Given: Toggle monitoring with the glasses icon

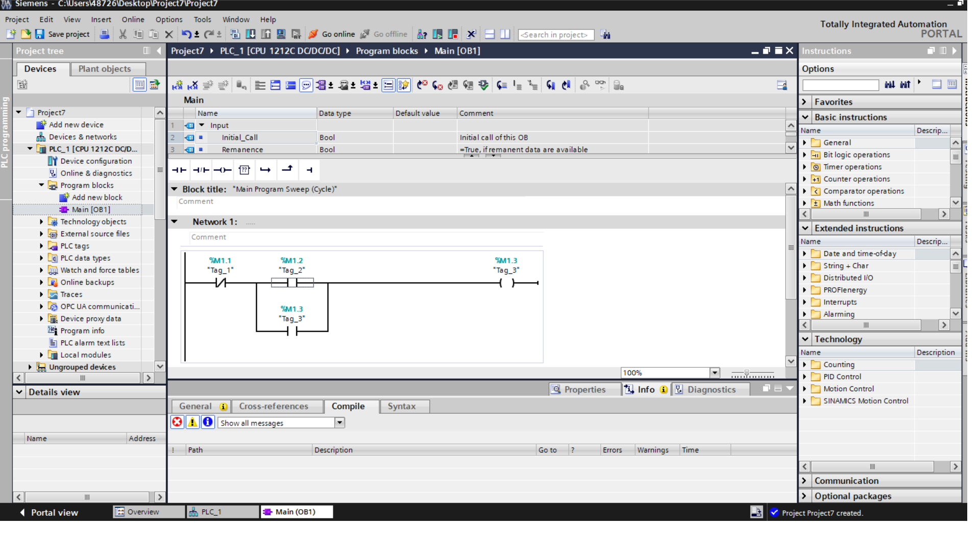Looking at the screenshot, I should coord(600,84).
